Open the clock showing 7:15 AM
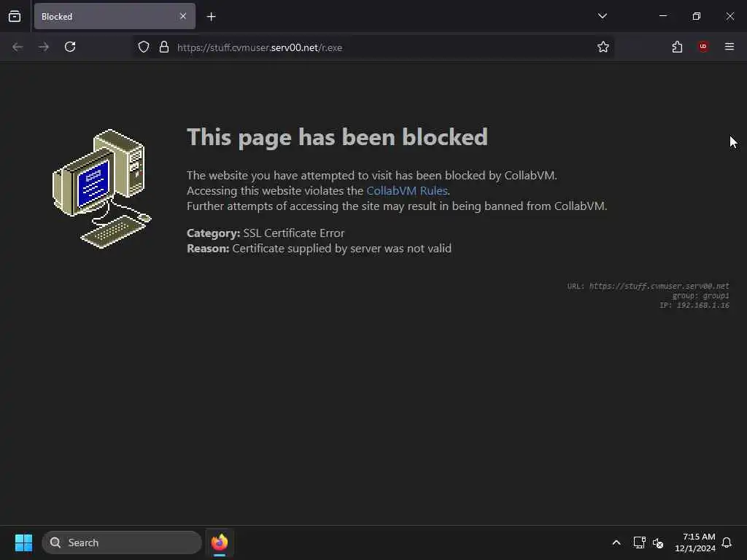747x560 pixels. coord(695,542)
